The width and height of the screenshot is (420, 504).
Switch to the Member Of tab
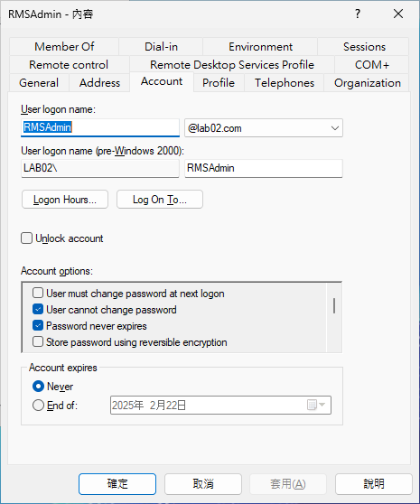64,47
